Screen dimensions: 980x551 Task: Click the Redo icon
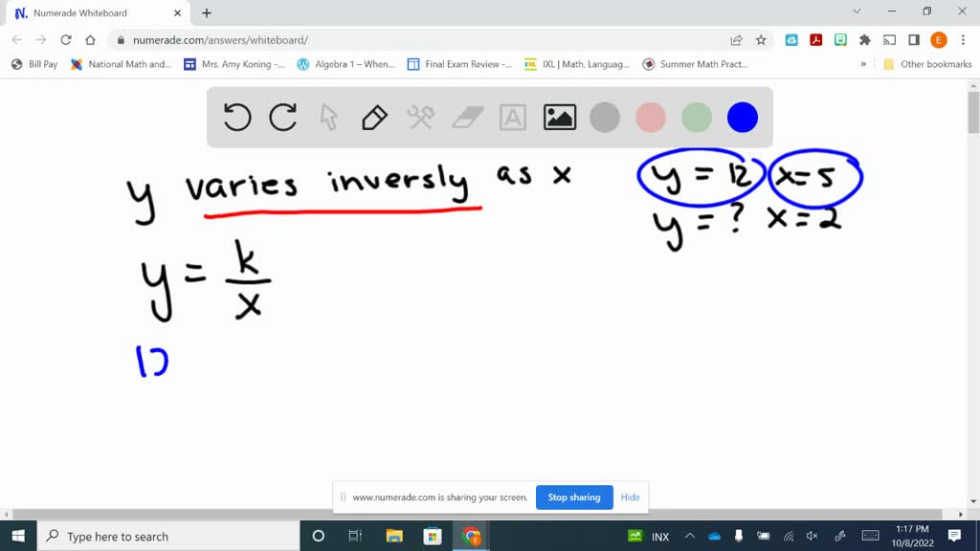pyautogui.click(x=282, y=117)
